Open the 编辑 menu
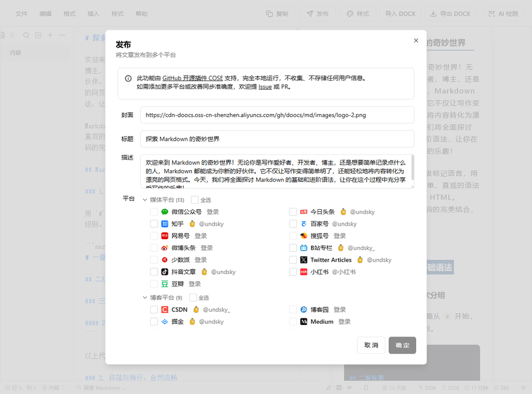Image resolution: width=532 pixels, height=394 pixels. pyautogui.click(x=46, y=14)
